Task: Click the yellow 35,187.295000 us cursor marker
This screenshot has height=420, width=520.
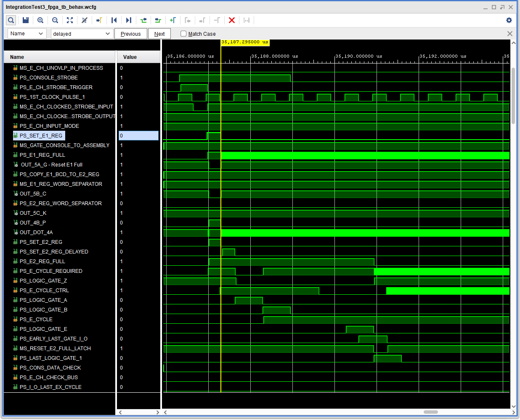Action: pyautogui.click(x=245, y=42)
